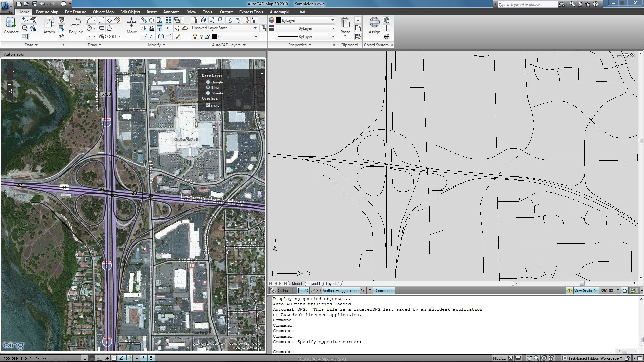Select the Streets base layer

[x=208, y=93]
